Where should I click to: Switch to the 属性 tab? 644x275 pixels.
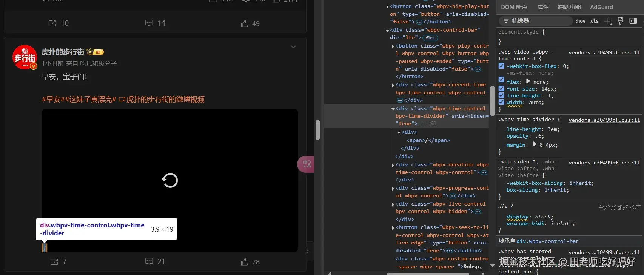(543, 7)
